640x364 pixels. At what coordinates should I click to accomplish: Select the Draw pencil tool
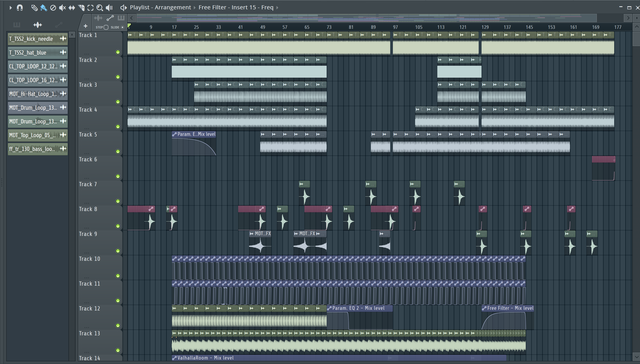(x=34, y=8)
